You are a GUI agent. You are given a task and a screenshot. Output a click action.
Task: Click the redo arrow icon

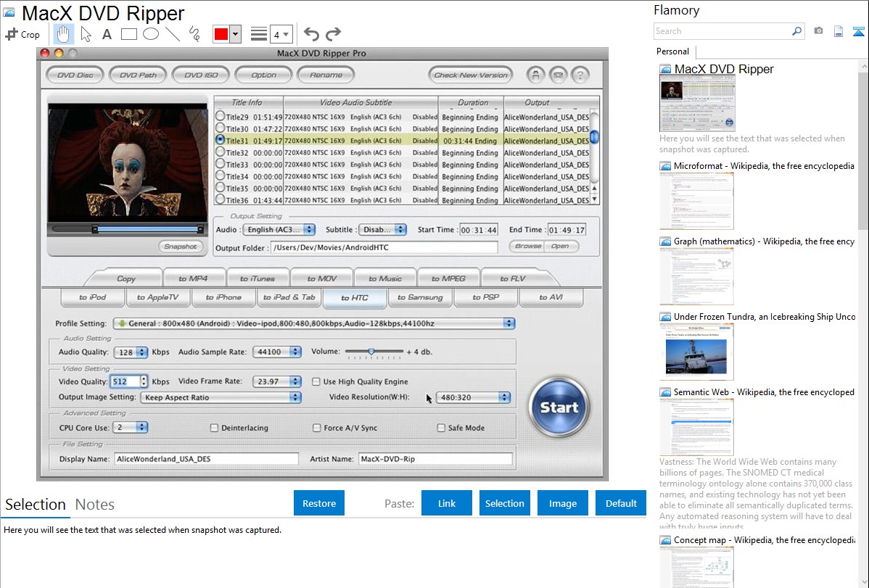click(x=333, y=34)
